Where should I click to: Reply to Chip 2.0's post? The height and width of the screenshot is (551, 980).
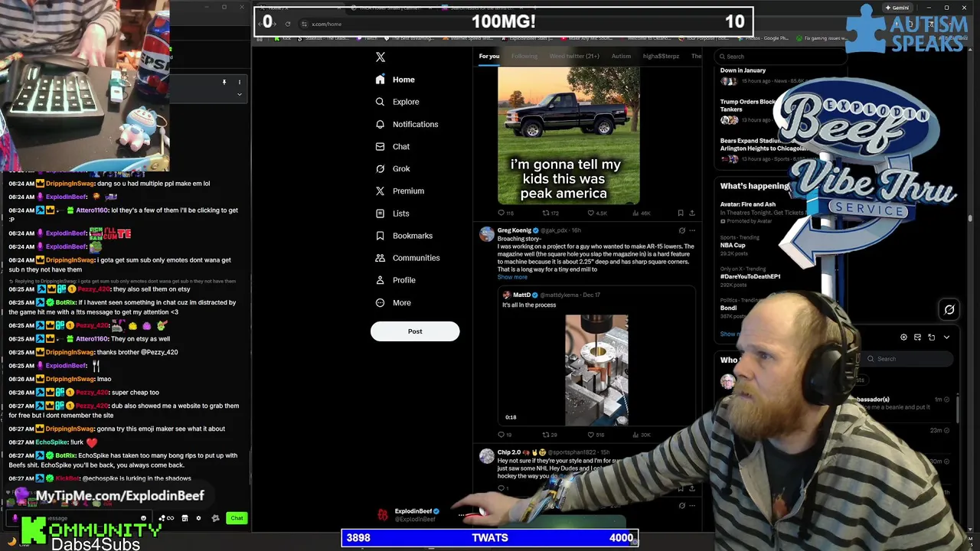pos(501,488)
